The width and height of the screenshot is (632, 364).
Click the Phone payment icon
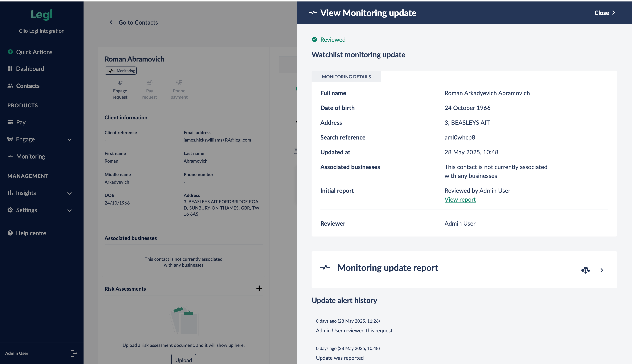(x=179, y=83)
